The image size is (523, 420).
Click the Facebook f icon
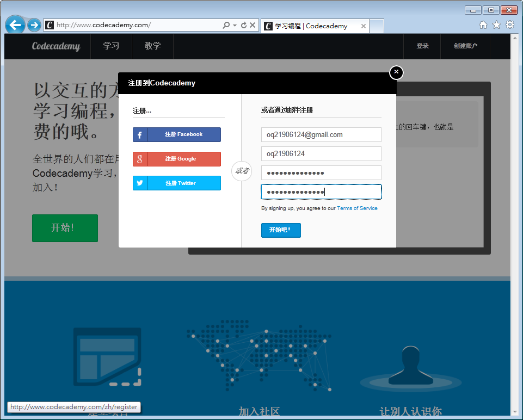140,135
